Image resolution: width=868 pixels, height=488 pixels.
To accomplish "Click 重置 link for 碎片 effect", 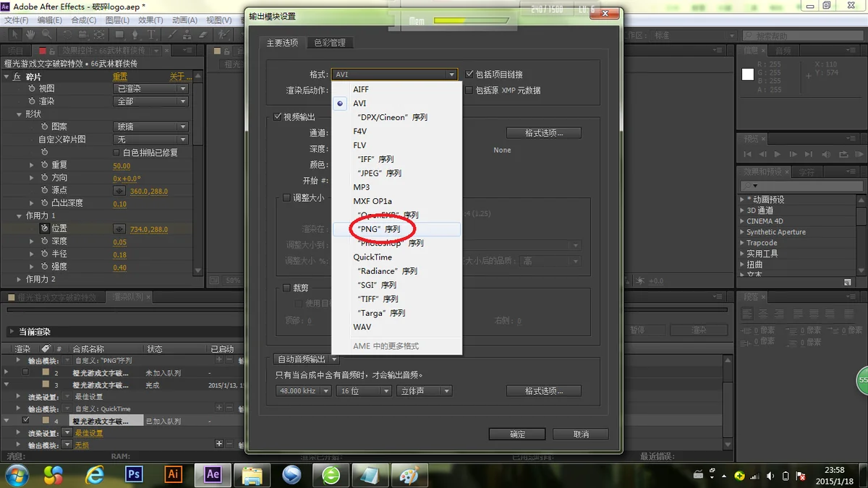I will tap(120, 77).
